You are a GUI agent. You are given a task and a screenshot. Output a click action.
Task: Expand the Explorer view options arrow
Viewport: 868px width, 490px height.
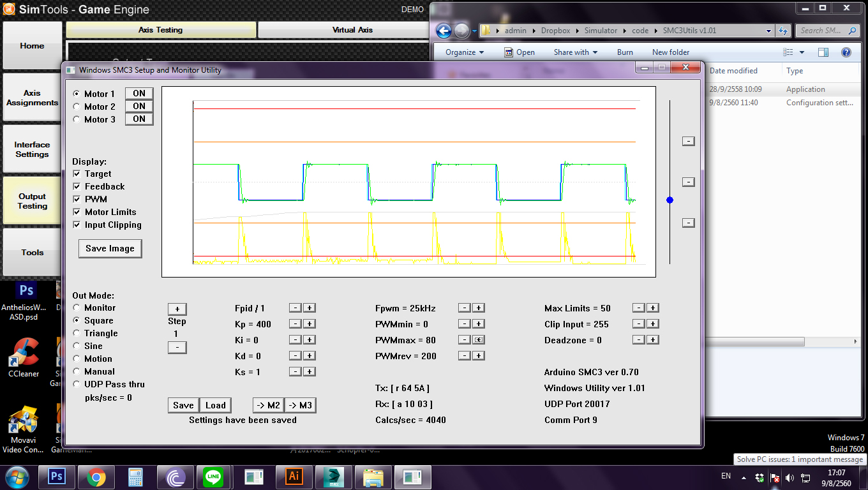[802, 52]
